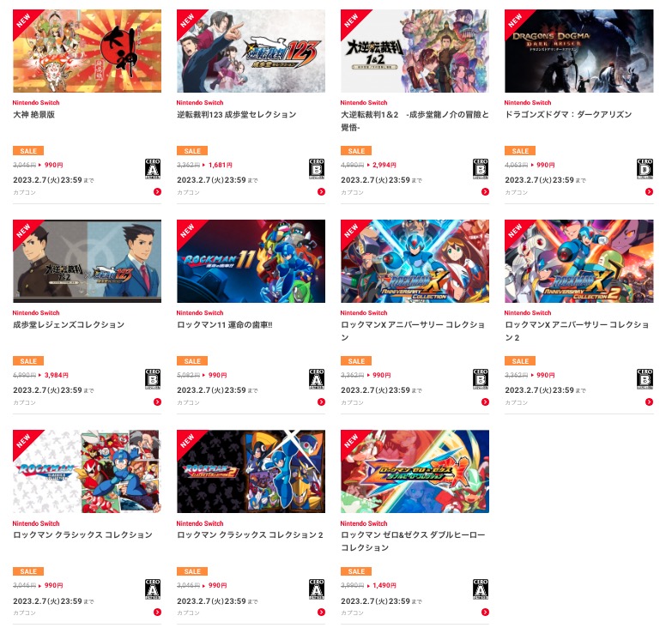This screenshot has height=640, width=672.
Task: Click red arrow icon under ロックマン ゼロ&ゼクス card
Action: click(485, 613)
